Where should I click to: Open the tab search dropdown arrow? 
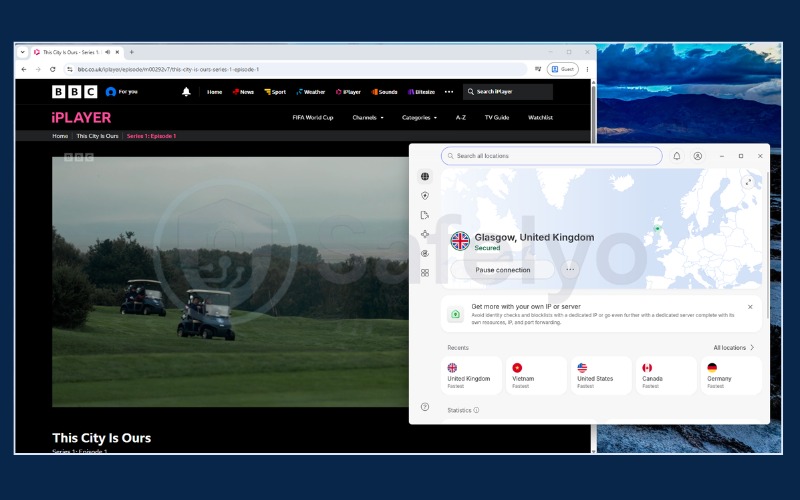click(22, 52)
